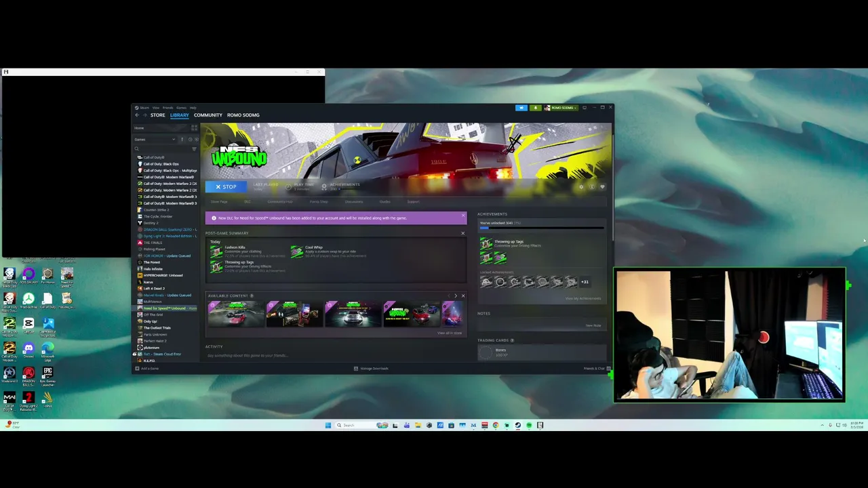Open Steam from the taskbar
Viewport: 868px width, 488px height.
[x=517, y=426]
